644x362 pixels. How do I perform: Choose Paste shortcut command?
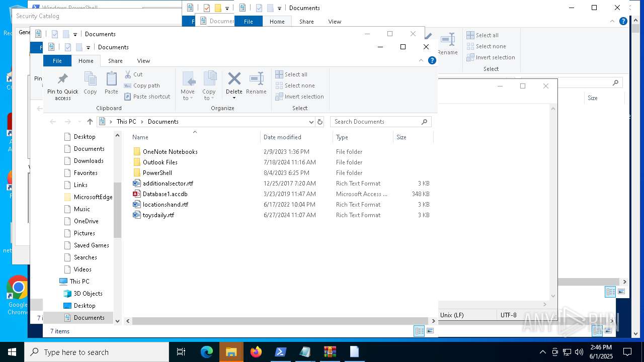tap(147, 97)
